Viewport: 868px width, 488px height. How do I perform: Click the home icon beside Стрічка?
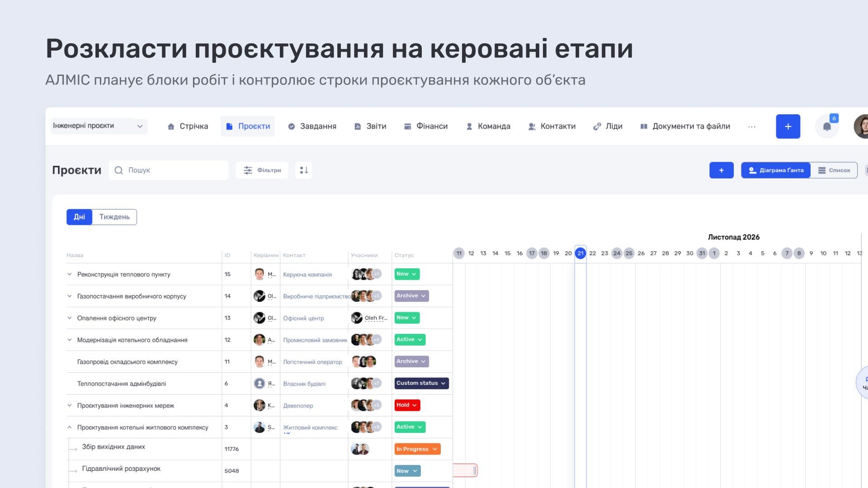tap(171, 127)
